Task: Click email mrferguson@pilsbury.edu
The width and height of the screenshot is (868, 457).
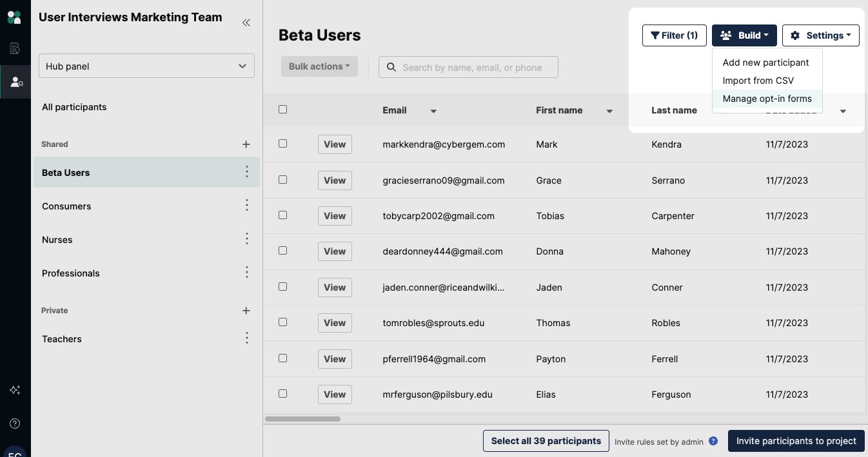Action: pos(437,394)
